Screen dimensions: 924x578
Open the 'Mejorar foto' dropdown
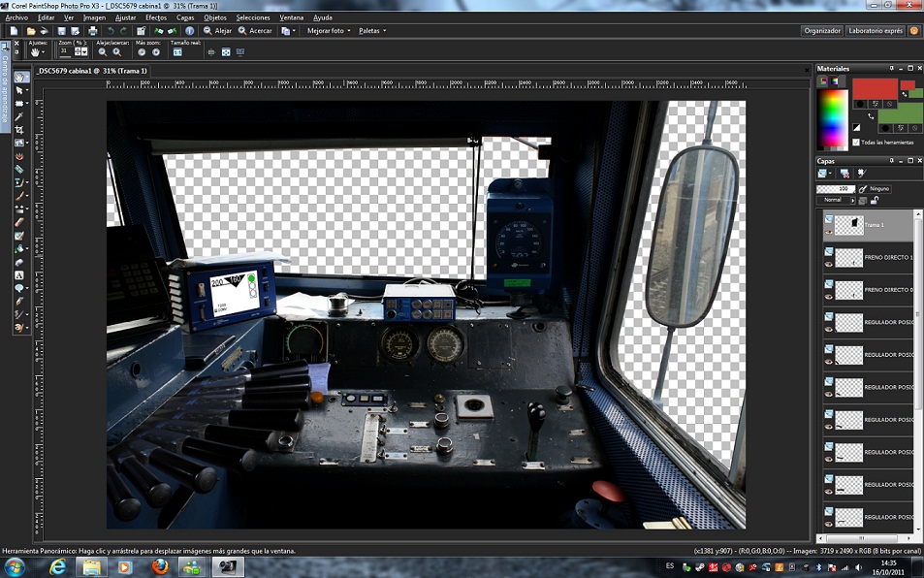[328, 31]
